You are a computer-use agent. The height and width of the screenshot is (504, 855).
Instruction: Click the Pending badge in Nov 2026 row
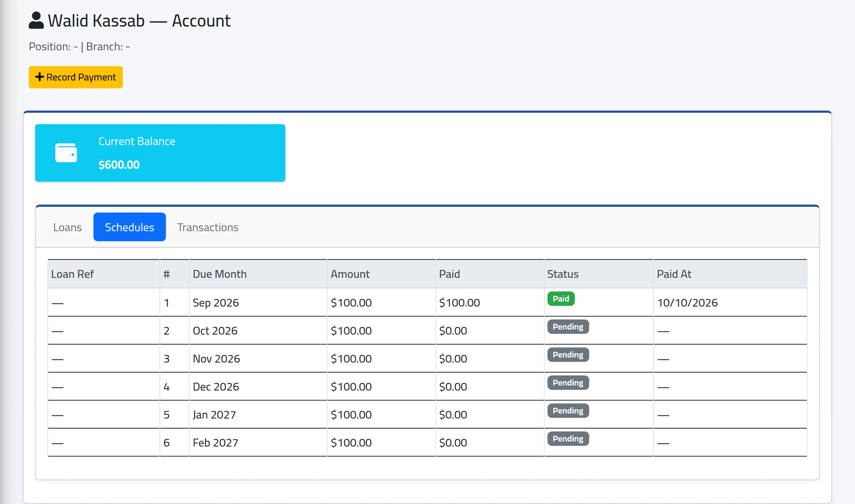[x=568, y=355]
